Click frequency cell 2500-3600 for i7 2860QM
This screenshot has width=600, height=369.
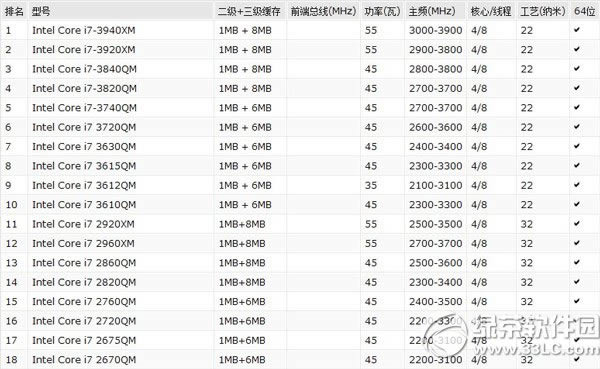tap(435, 263)
